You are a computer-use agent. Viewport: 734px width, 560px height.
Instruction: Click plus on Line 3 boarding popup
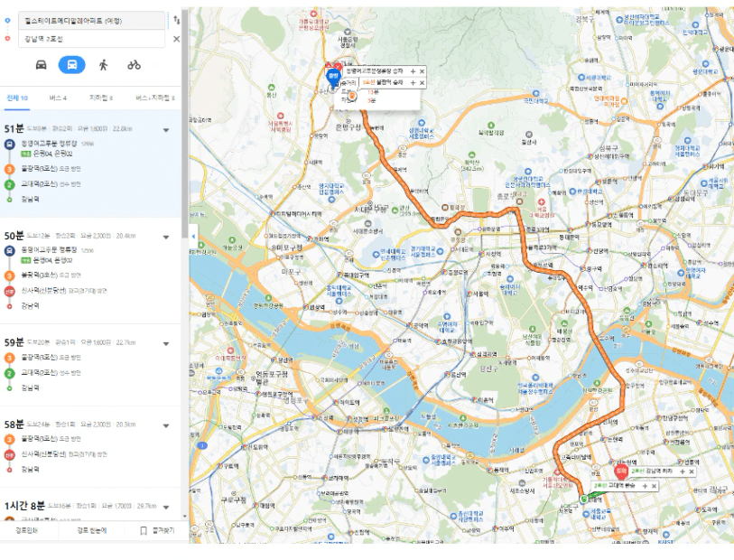point(413,82)
